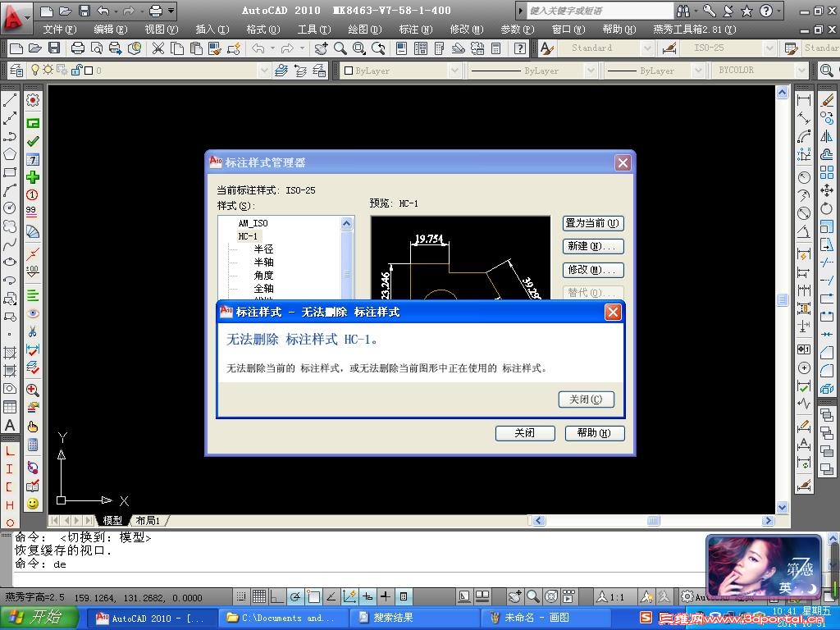Click the Favorites star icon in title bar
This screenshot has width=840, height=630.
coord(746,10)
